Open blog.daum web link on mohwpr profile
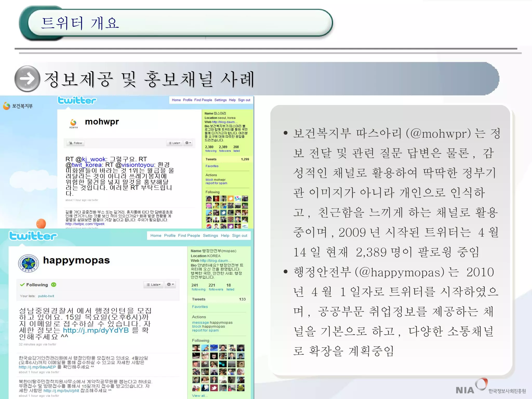The image size is (532, 399). 225,122
